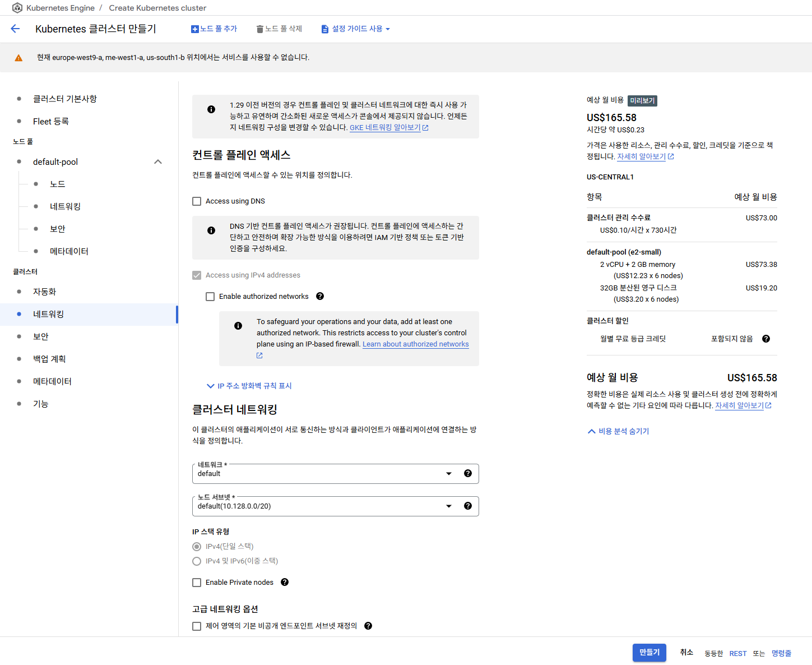Click 노드 풀 추가 button
The height and width of the screenshot is (665, 812).
214,29
